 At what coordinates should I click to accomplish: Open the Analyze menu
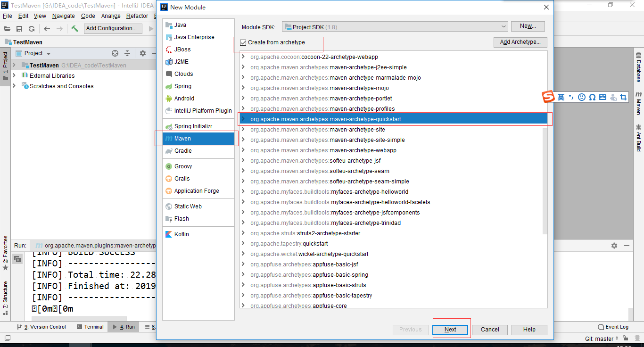click(111, 16)
